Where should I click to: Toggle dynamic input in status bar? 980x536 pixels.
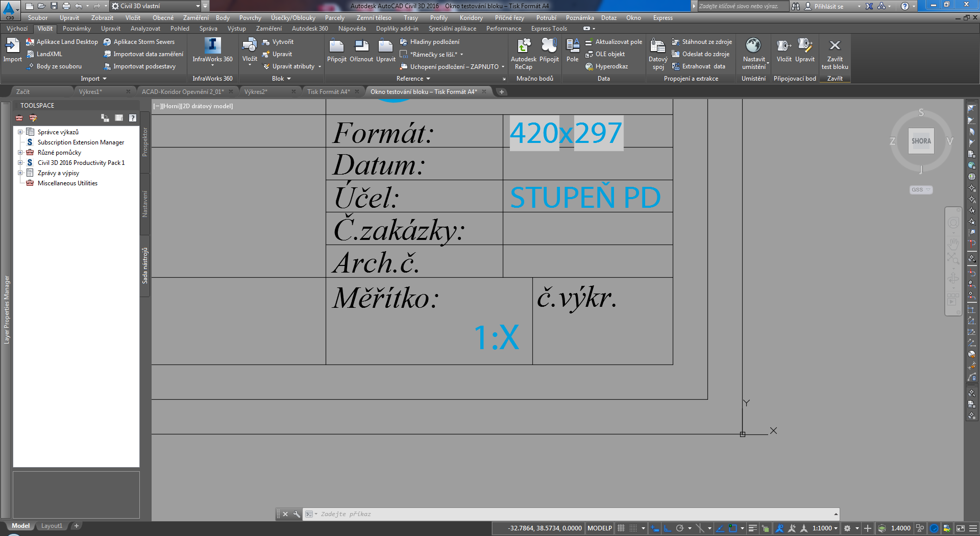[x=655, y=528]
